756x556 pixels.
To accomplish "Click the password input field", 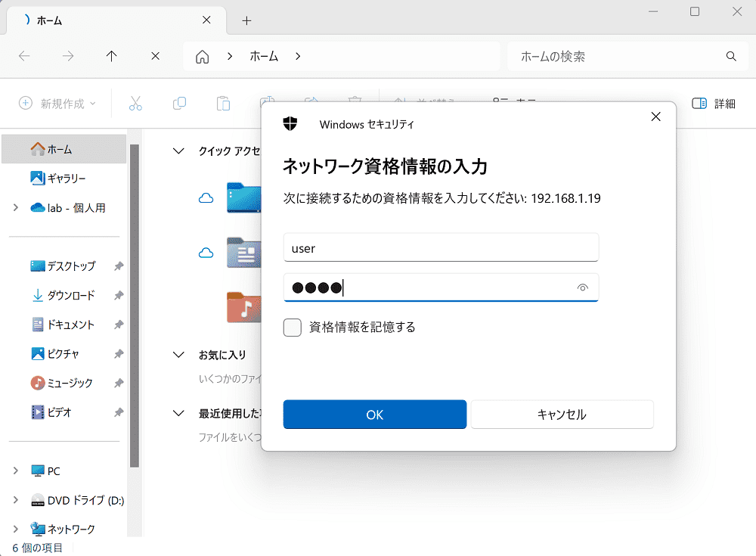I will [441, 287].
